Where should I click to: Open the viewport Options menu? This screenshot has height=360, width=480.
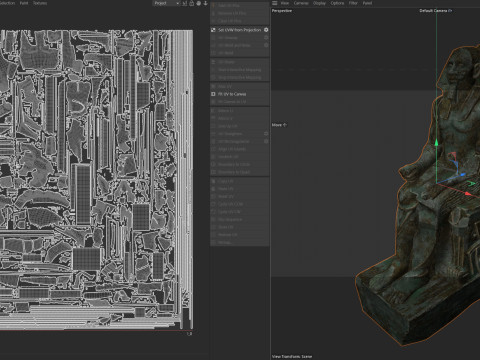(337, 3)
